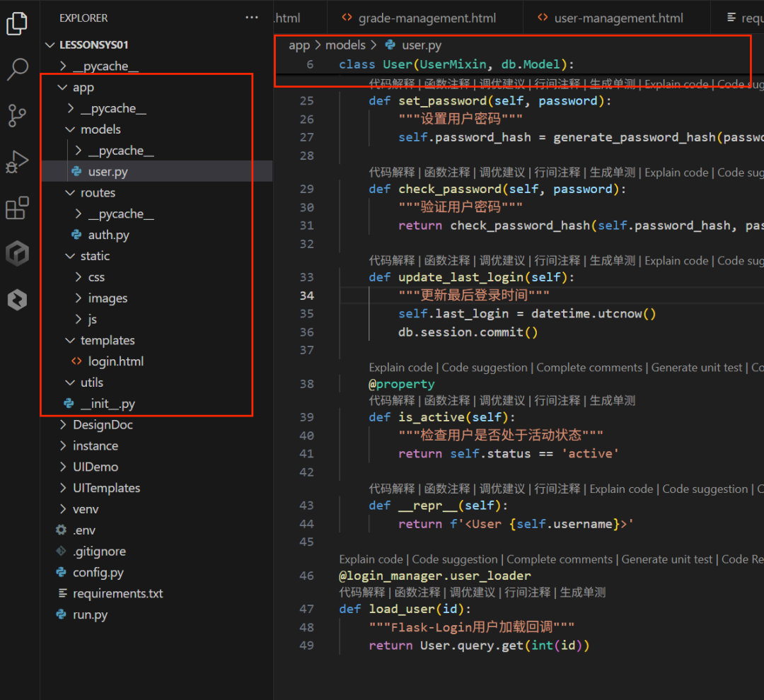The image size is (764, 700).
Task: Collapse the LESSONSYS01 root folder
Action: (50, 45)
